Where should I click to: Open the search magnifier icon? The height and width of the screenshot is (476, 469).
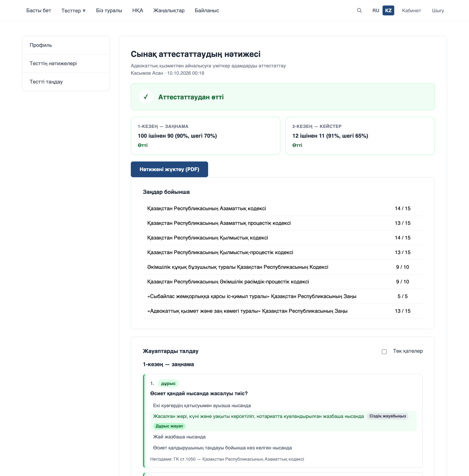(x=359, y=10)
